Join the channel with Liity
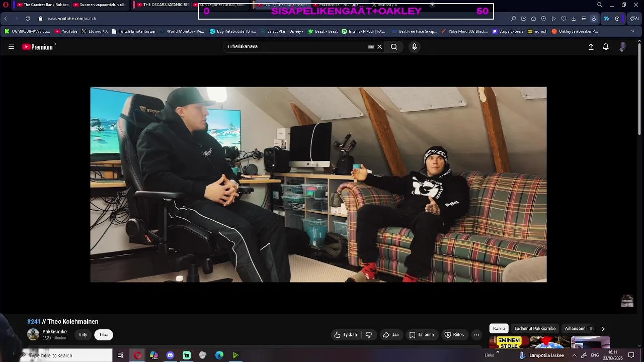644x362 pixels. [83, 335]
